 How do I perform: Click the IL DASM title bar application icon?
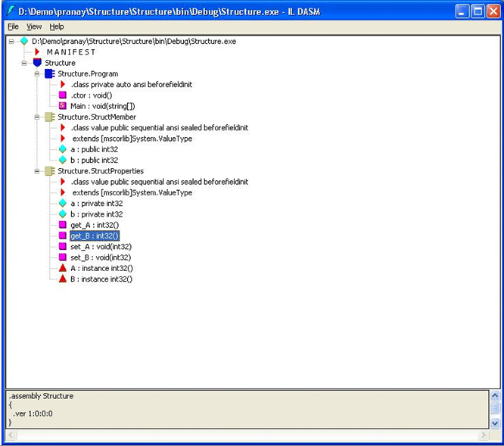11,11
